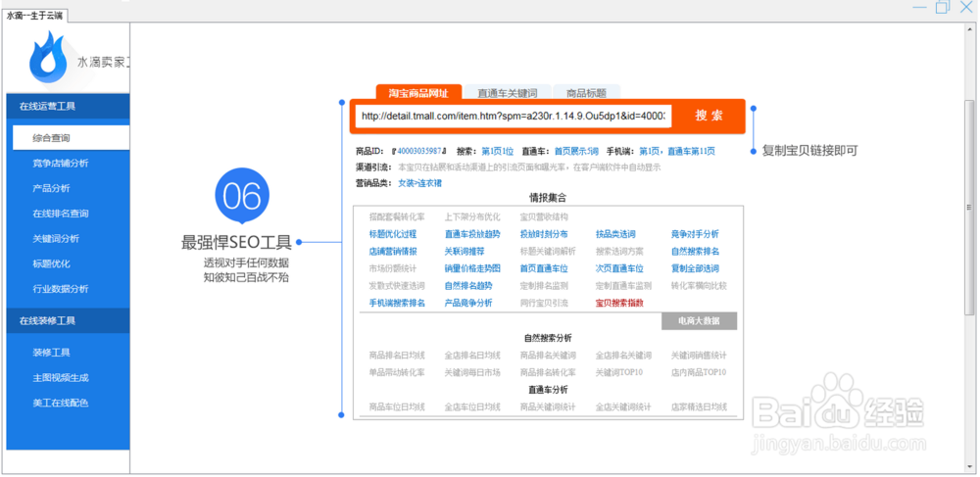This screenshot has width=980, height=477.
Task: Choose 标题优化 from the sidebar
Action: pyautogui.click(x=51, y=263)
